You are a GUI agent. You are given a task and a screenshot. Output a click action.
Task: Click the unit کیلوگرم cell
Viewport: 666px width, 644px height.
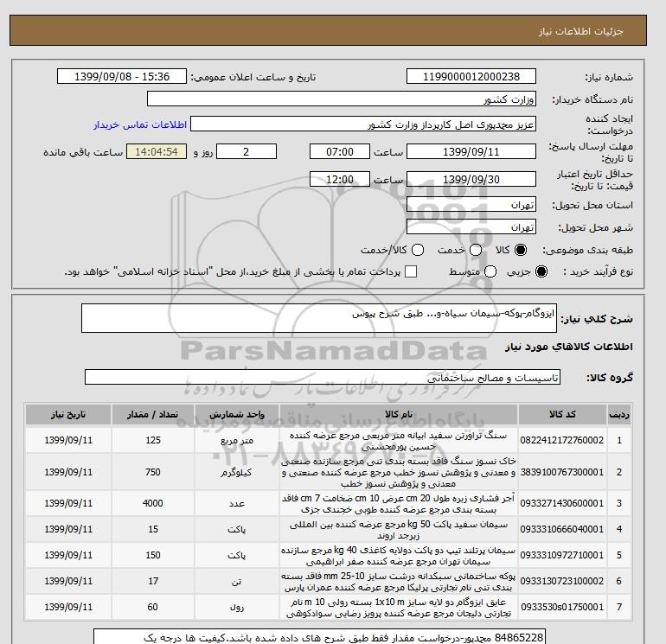(x=237, y=473)
